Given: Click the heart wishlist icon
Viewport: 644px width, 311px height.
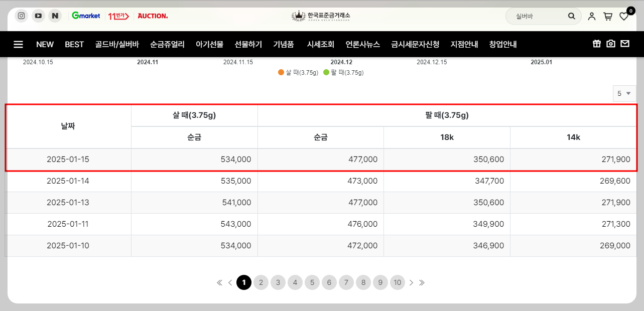Looking at the screenshot, I should pyautogui.click(x=623, y=17).
